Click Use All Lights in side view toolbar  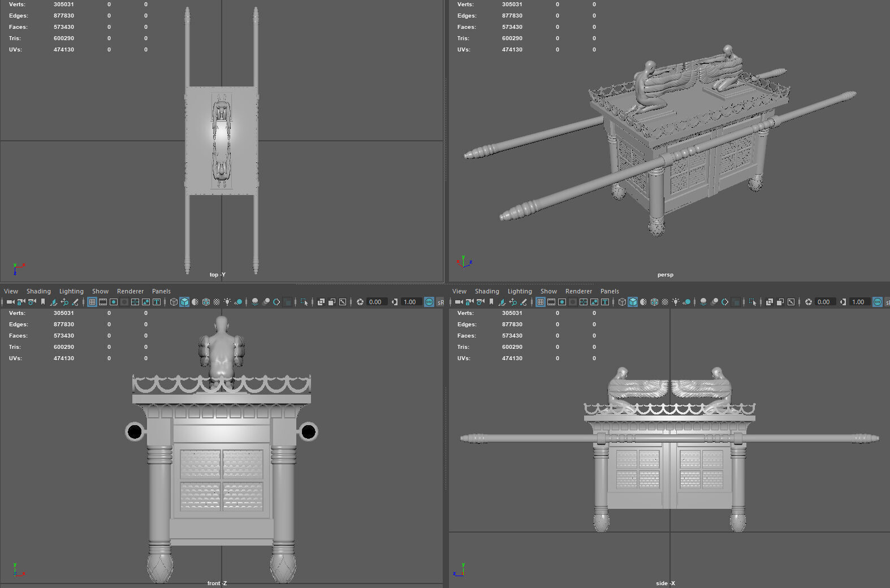(x=676, y=302)
